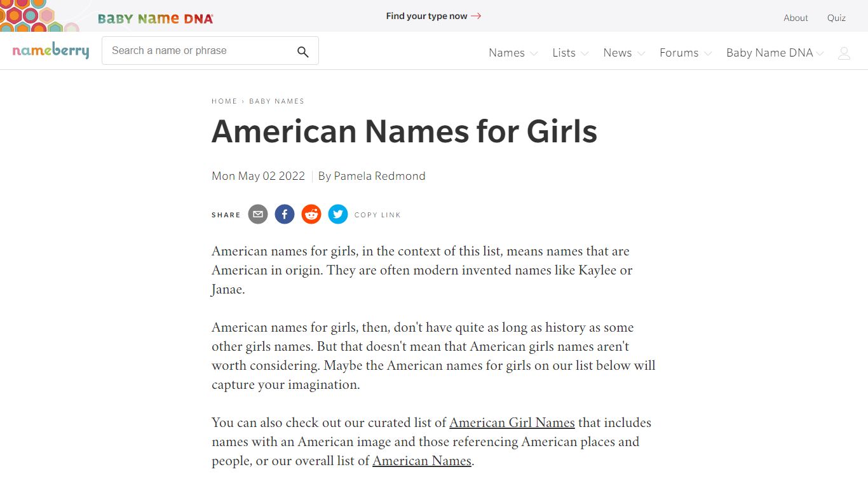
Task: Open American Girl Names link
Action: (512, 423)
